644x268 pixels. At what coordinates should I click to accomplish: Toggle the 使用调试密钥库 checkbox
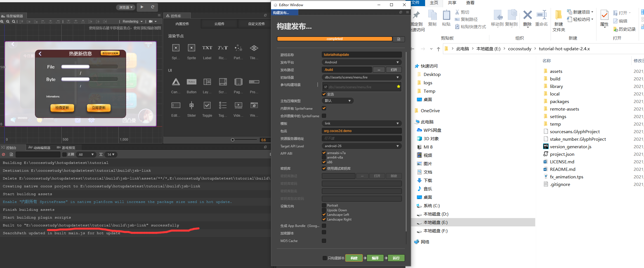tap(324, 169)
